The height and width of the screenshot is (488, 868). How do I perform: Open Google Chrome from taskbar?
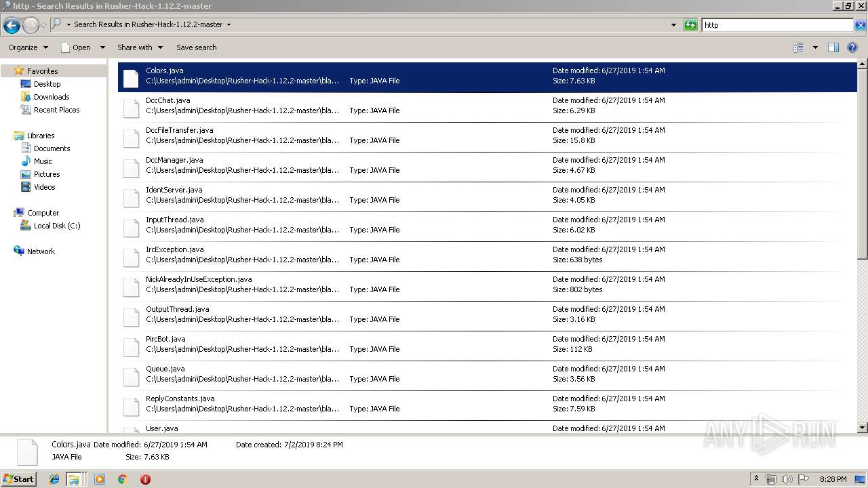pyautogui.click(x=123, y=479)
